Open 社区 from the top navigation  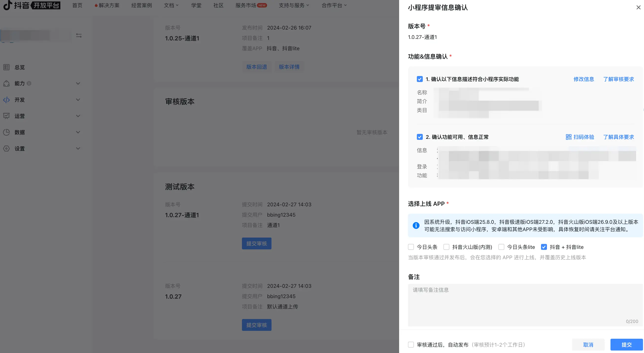(218, 5)
